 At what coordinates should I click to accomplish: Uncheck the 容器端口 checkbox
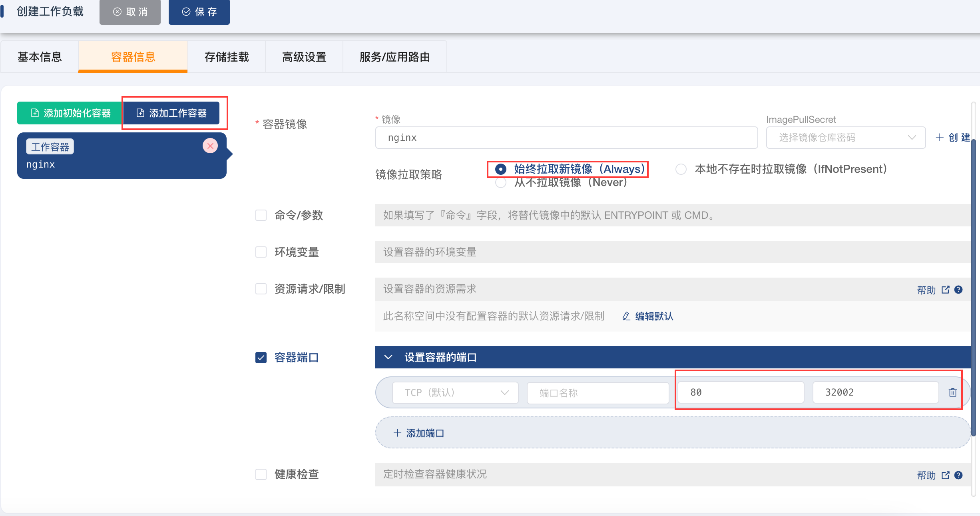pyautogui.click(x=261, y=357)
